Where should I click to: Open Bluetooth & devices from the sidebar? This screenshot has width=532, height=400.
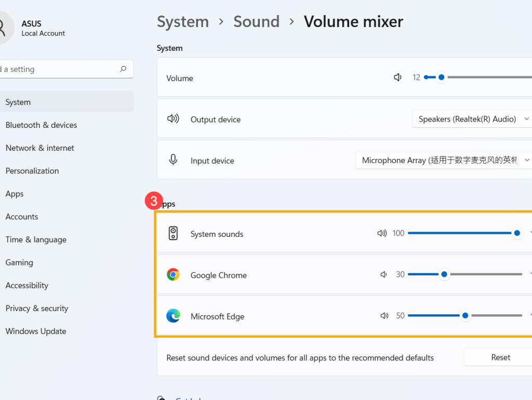pyautogui.click(x=41, y=125)
